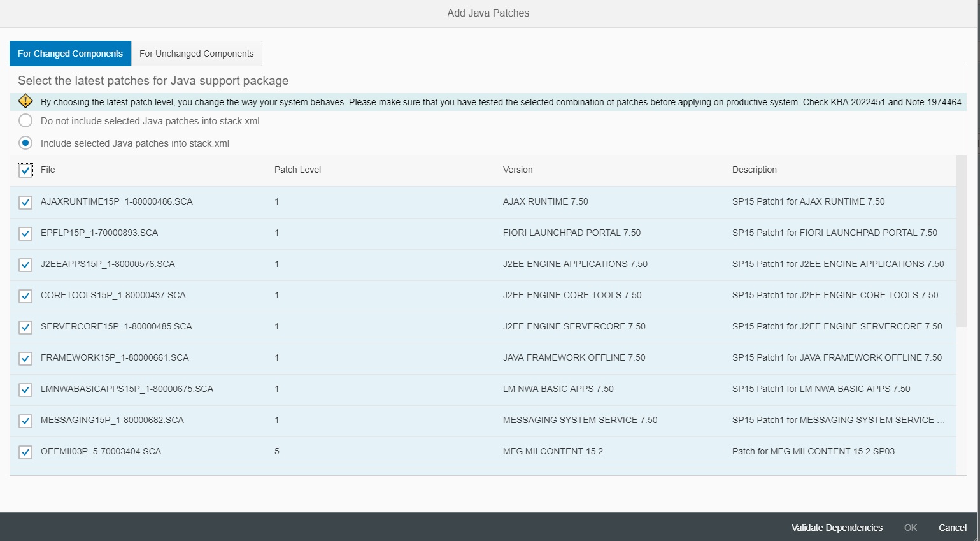Click description SP15 Patch1 for J2EE ENGINE SERVERCORE
This screenshot has width=980, height=541.
(x=837, y=326)
